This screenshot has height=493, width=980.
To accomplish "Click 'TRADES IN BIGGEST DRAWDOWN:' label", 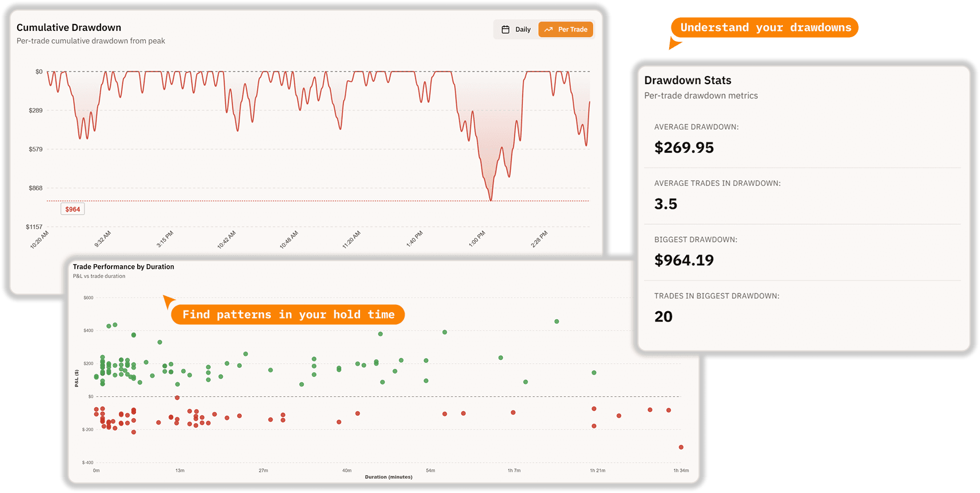I will (717, 296).
